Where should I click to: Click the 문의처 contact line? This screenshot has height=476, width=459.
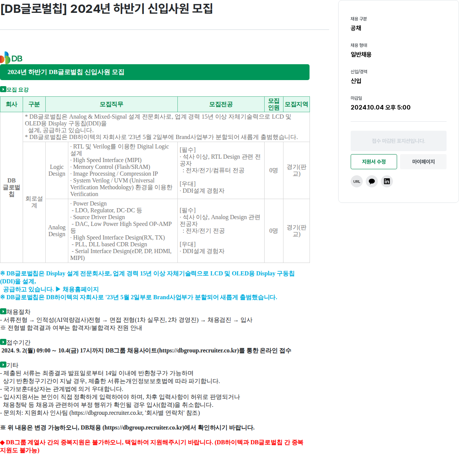[x=100, y=413]
